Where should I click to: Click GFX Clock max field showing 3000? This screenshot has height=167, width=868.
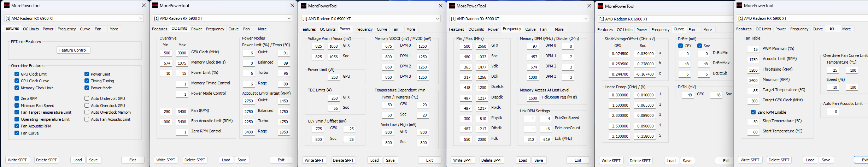[x=182, y=53]
